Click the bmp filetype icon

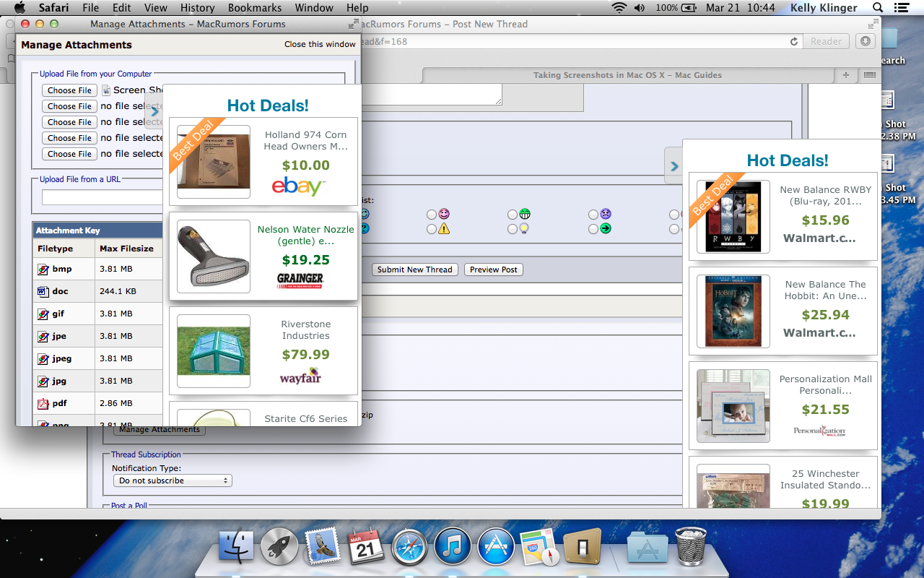43,269
